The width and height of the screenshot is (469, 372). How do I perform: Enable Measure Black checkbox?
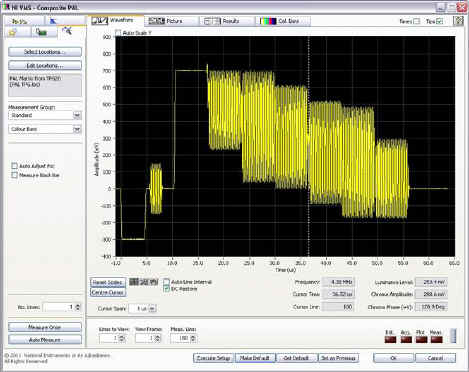[14, 175]
